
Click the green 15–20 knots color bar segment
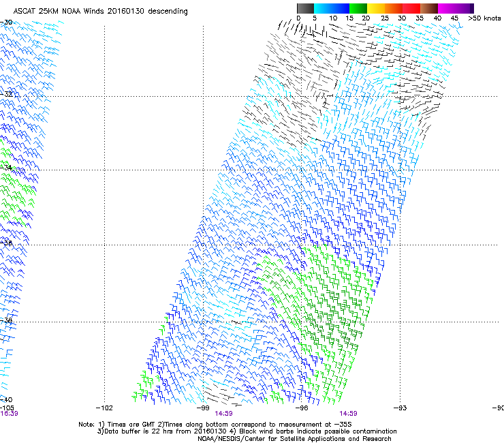point(358,8)
